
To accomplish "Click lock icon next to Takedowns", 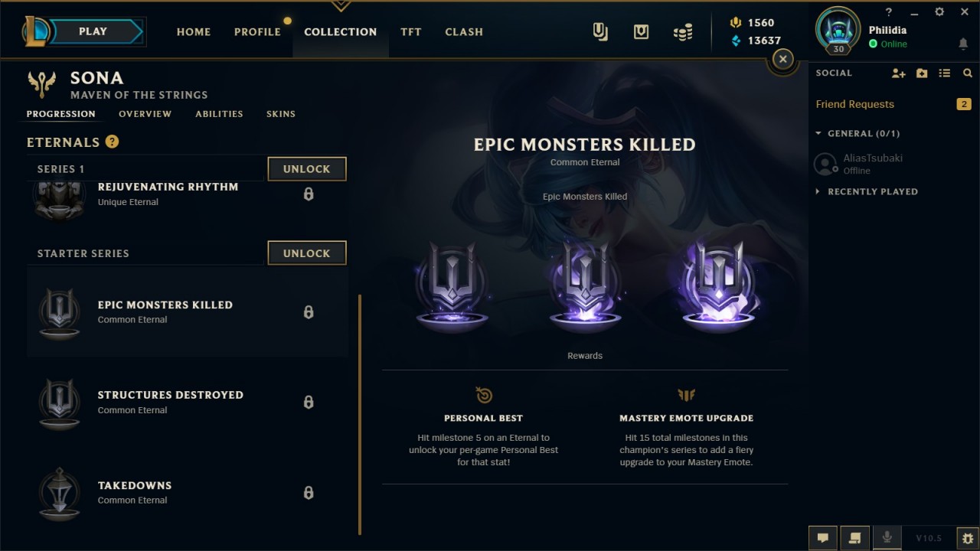I will point(309,492).
